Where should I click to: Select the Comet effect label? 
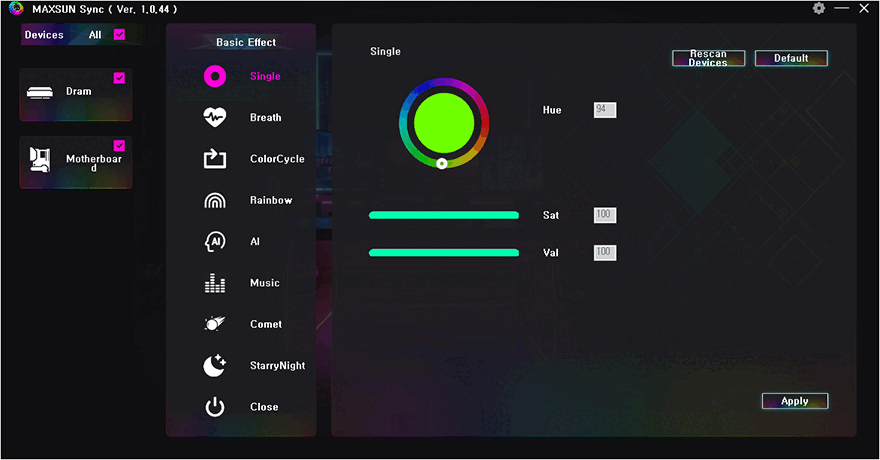266,324
